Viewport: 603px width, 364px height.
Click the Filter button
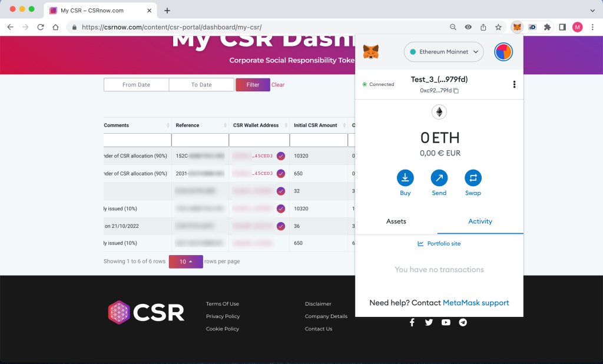[x=253, y=85]
